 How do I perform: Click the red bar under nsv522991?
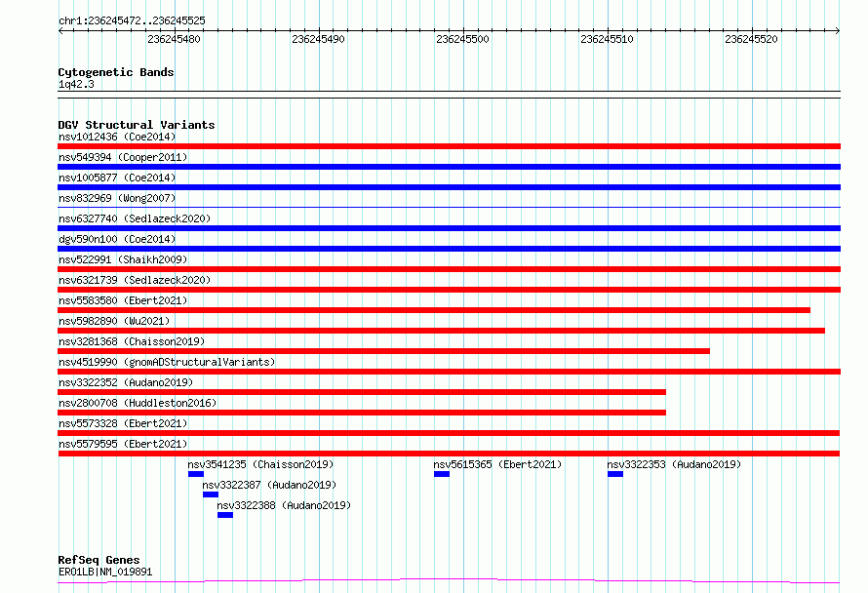(x=449, y=269)
